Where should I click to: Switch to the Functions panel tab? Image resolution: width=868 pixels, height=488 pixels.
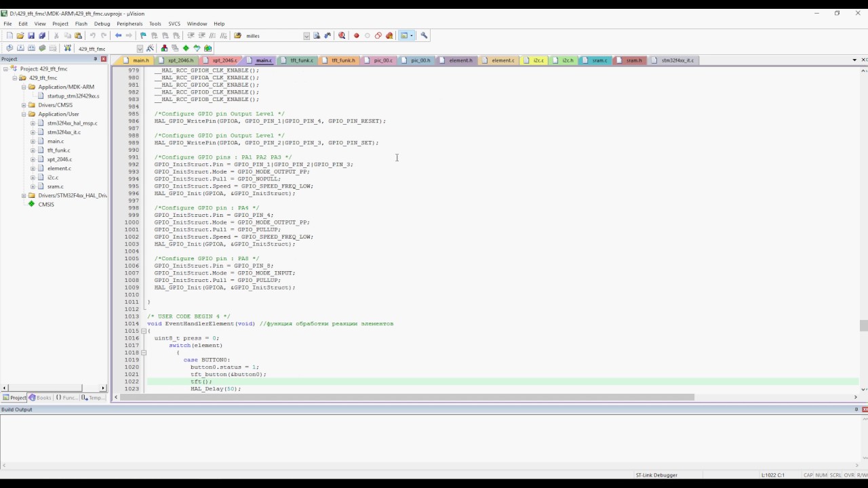[66, 398]
